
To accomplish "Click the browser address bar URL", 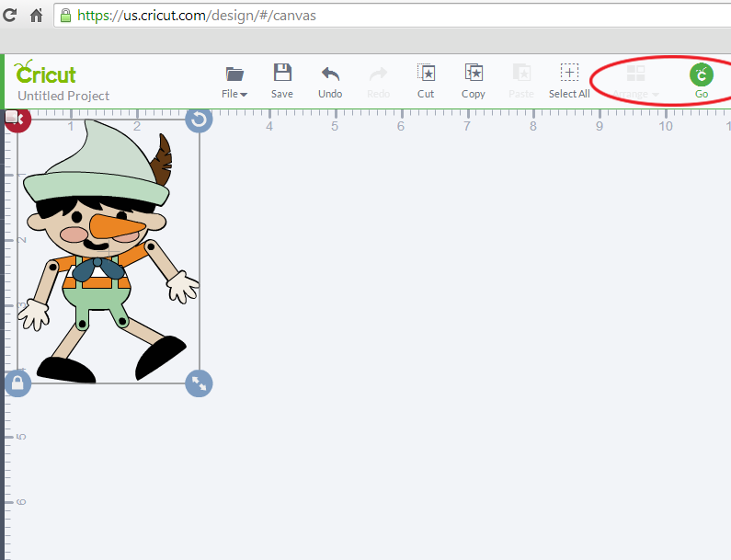I will pos(197,16).
